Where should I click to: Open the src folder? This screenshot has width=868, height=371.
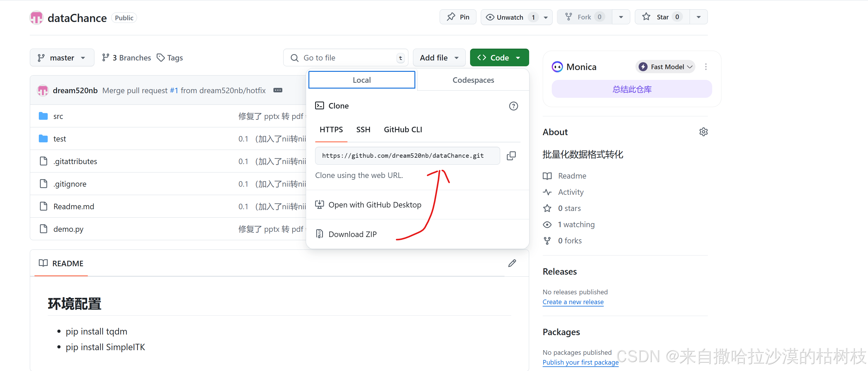coord(58,116)
